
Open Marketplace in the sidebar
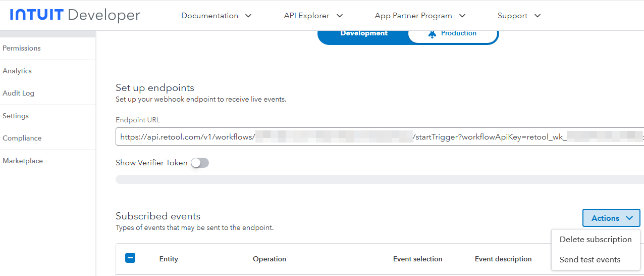point(23,161)
